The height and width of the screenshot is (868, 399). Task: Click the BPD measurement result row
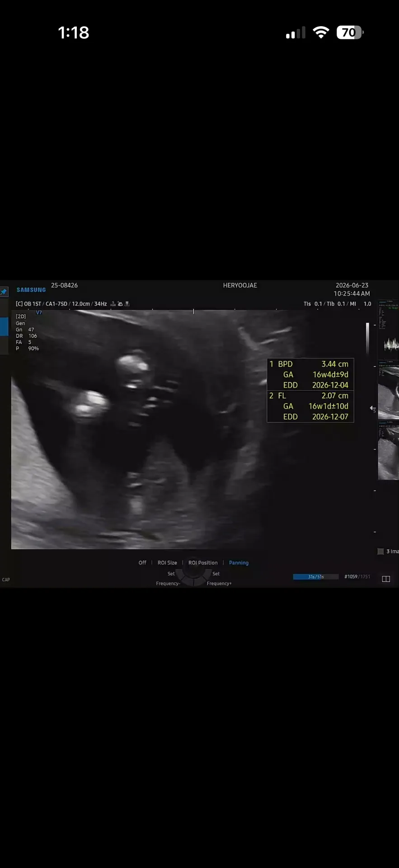click(310, 364)
